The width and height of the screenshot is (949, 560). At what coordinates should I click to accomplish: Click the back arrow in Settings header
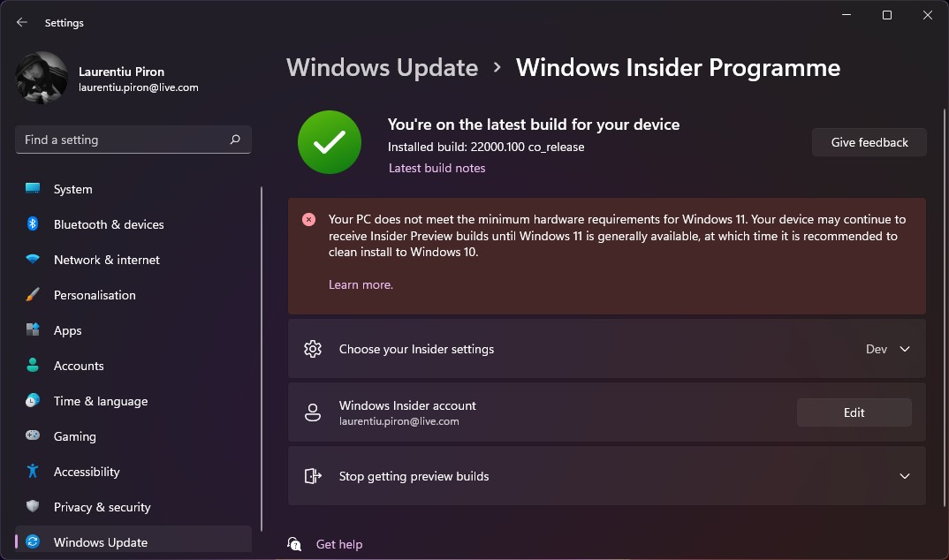coord(22,22)
